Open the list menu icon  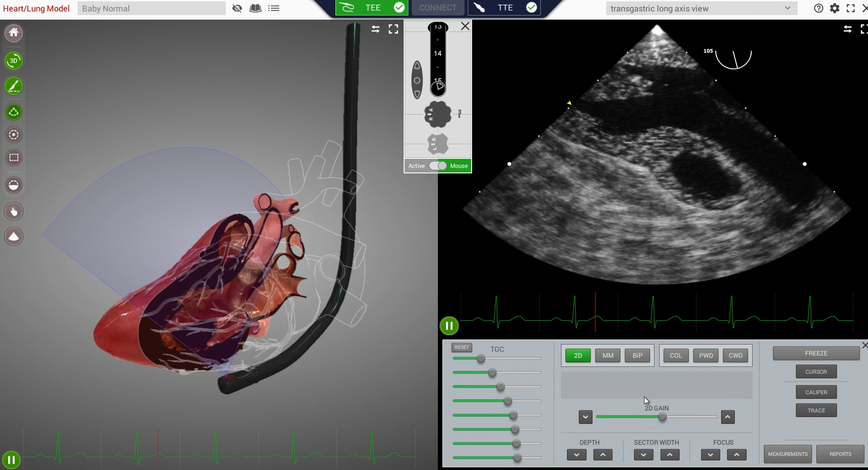[274, 8]
